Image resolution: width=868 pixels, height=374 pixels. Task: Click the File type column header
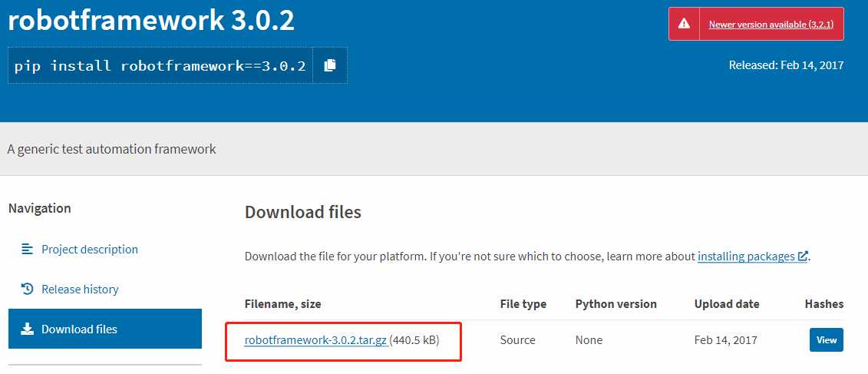point(523,303)
